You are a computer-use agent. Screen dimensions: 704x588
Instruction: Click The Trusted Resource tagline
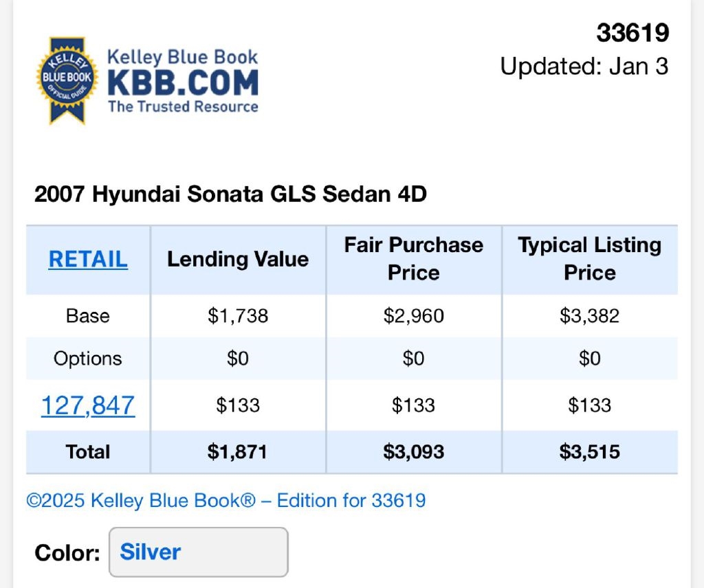click(183, 106)
